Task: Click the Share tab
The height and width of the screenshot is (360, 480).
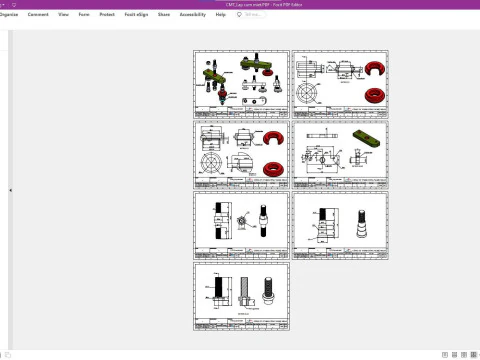Action: (x=164, y=14)
